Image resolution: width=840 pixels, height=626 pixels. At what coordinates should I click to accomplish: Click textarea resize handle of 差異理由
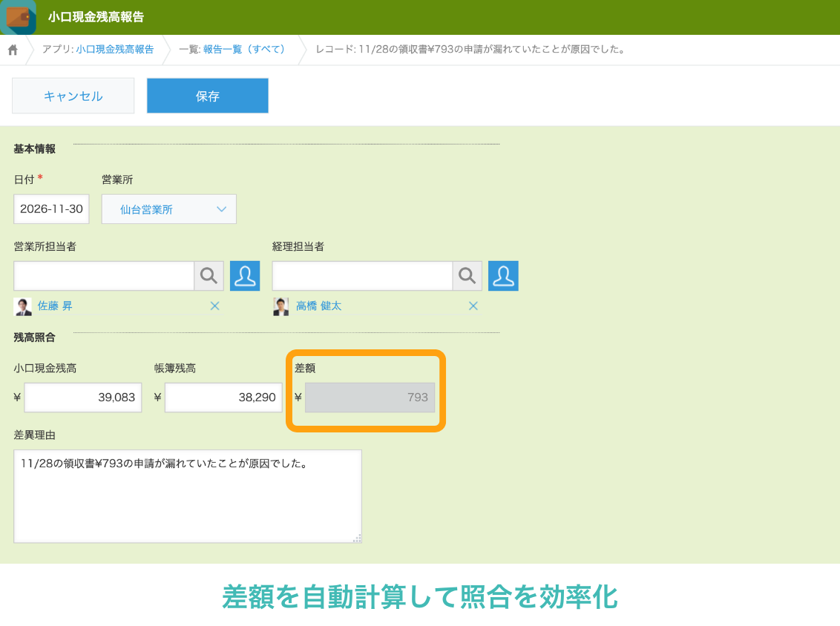[x=358, y=538]
